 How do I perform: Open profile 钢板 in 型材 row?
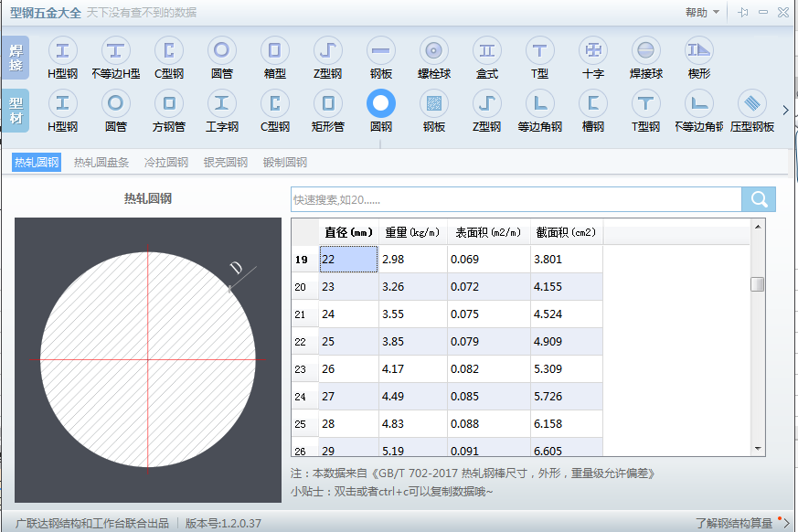point(433,103)
